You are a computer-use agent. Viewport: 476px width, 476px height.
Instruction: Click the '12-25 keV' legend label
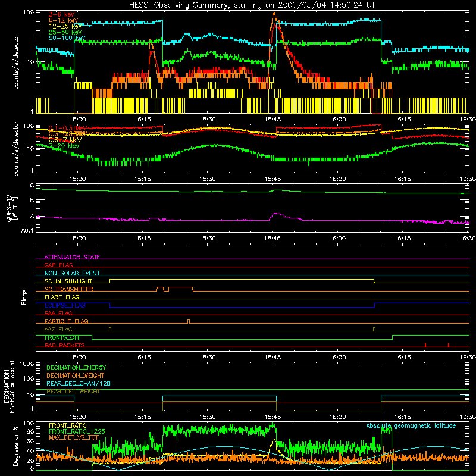coord(65,26)
